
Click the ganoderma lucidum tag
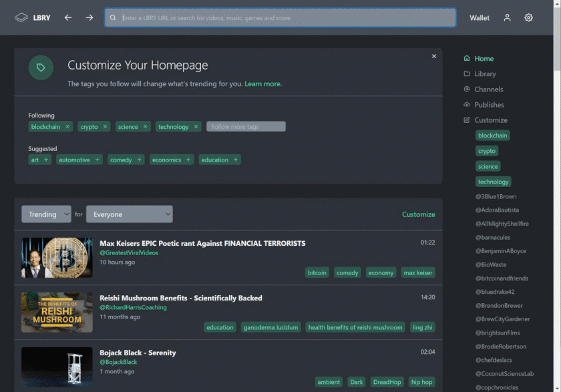click(270, 327)
